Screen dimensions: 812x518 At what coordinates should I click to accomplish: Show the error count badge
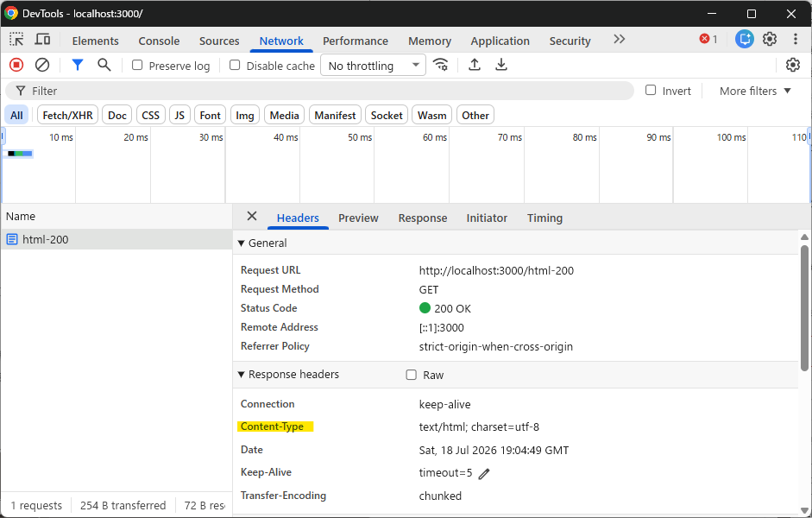coord(708,39)
